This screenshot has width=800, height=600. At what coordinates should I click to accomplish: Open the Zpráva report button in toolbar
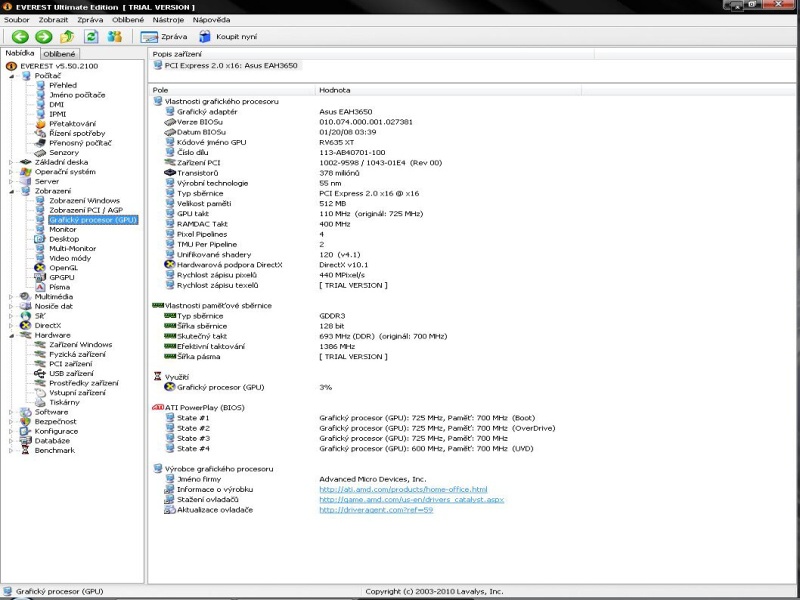coord(164,37)
